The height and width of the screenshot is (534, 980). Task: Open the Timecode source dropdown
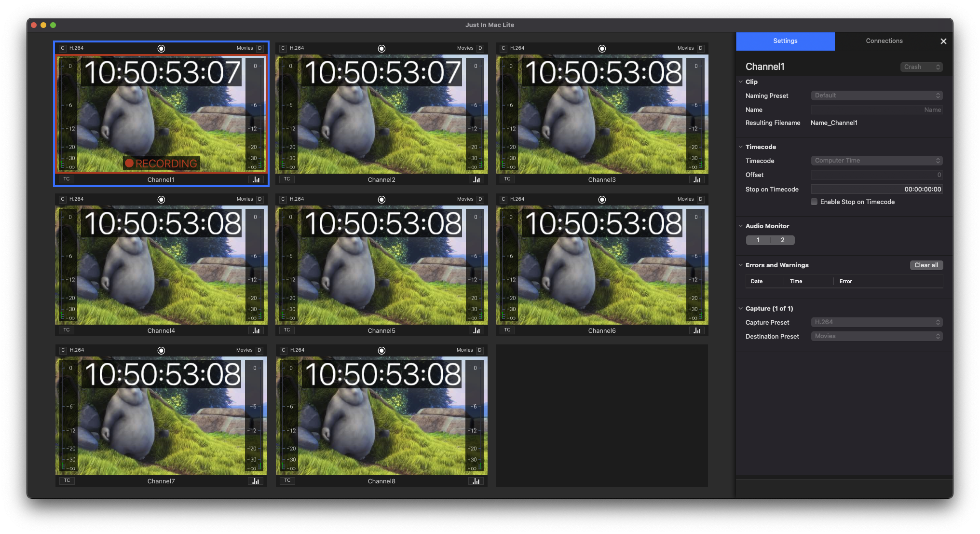pos(877,161)
